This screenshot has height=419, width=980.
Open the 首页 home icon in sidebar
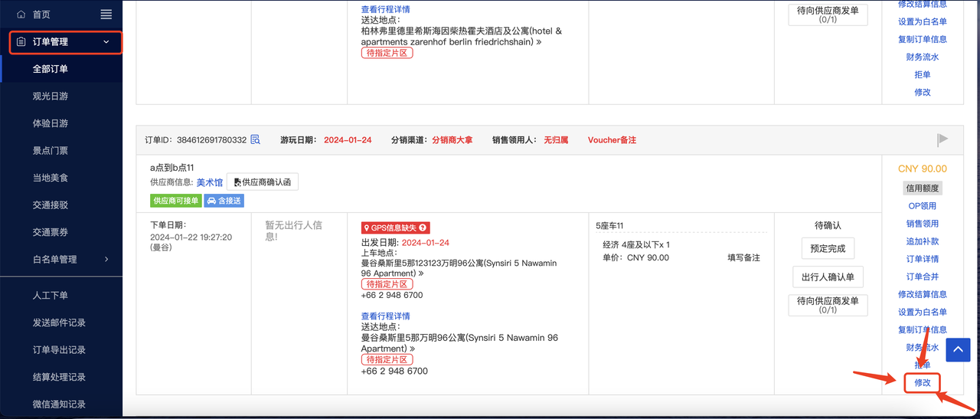pos(21,15)
